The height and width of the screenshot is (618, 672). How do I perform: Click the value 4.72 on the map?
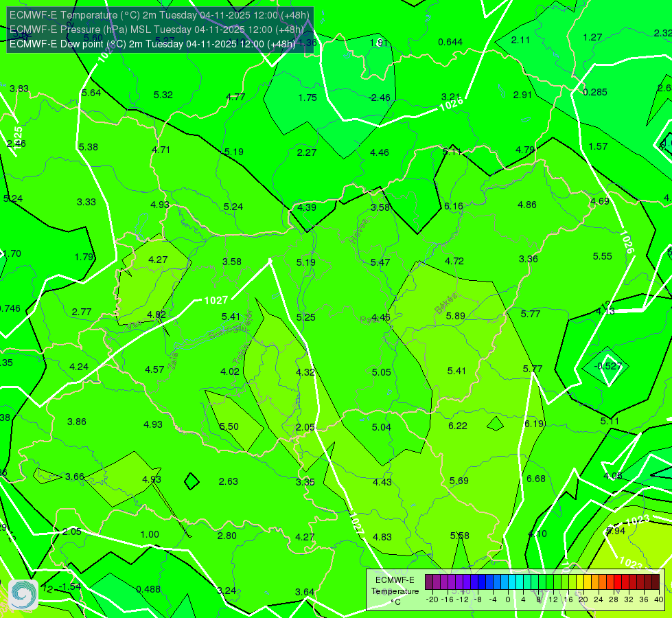pyautogui.click(x=454, y=261)
